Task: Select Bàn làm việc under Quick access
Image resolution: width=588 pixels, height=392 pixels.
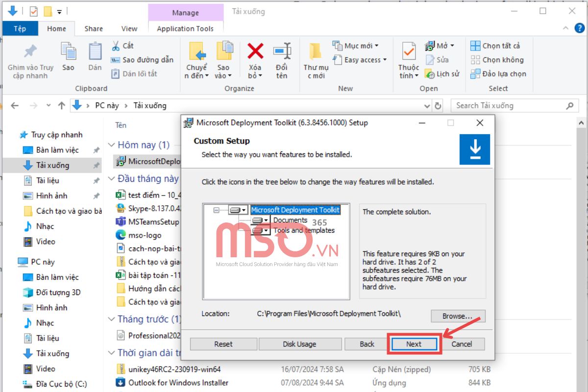Action: point(57,150)
